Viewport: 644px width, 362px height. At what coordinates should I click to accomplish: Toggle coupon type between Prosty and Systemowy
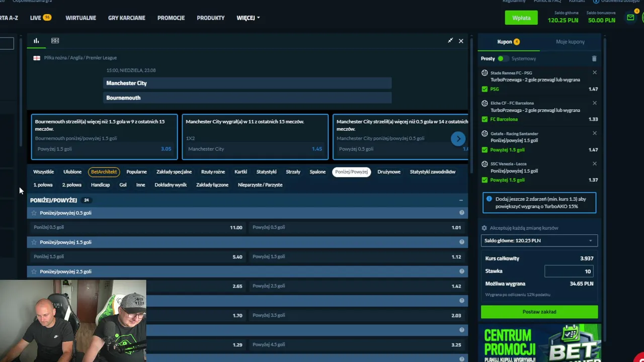(502, 59)
